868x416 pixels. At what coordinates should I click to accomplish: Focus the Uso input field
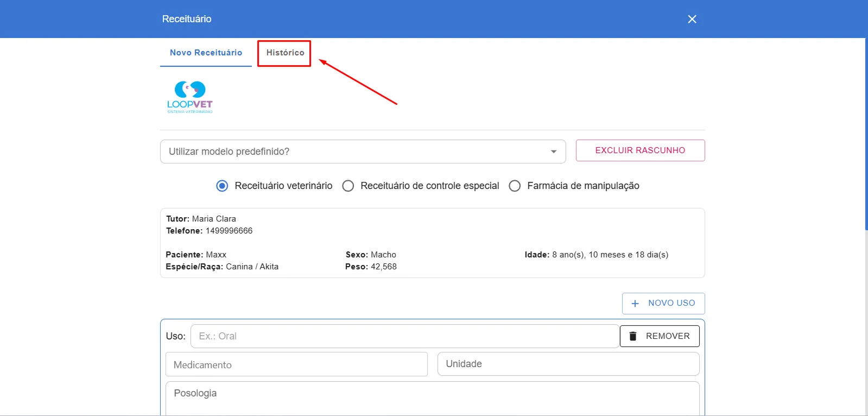405,336
